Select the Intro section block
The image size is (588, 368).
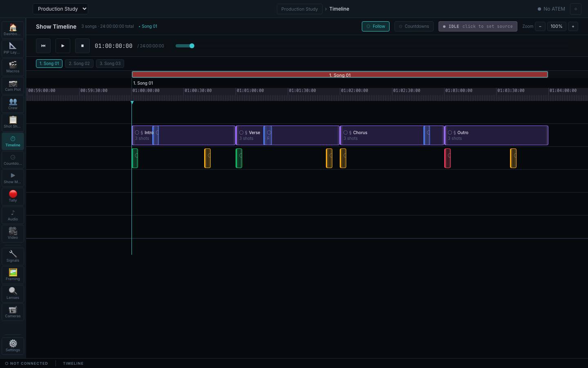[183, 135]
